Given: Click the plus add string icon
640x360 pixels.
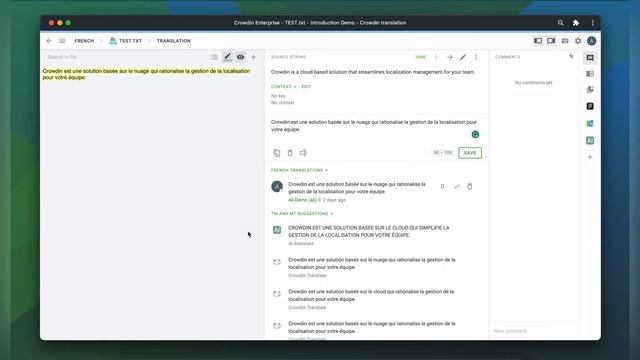Looking at the screenshot, I should tap(253, 57).
